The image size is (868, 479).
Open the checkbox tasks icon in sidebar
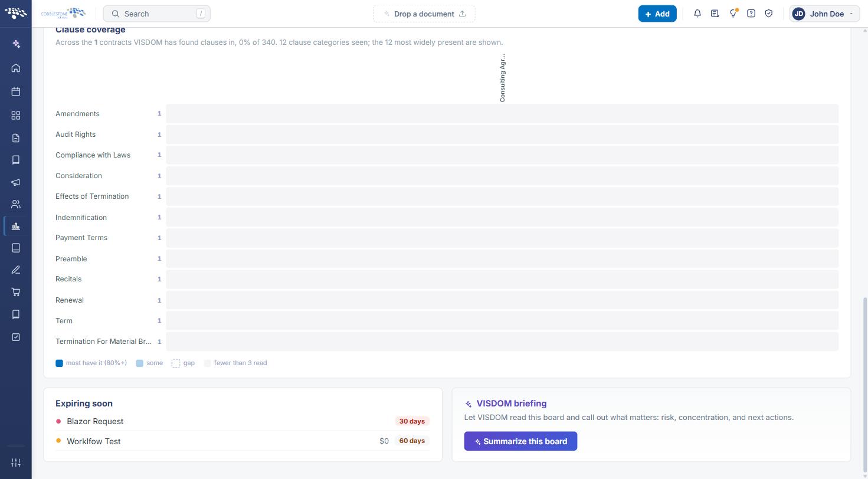click(16, 337)
